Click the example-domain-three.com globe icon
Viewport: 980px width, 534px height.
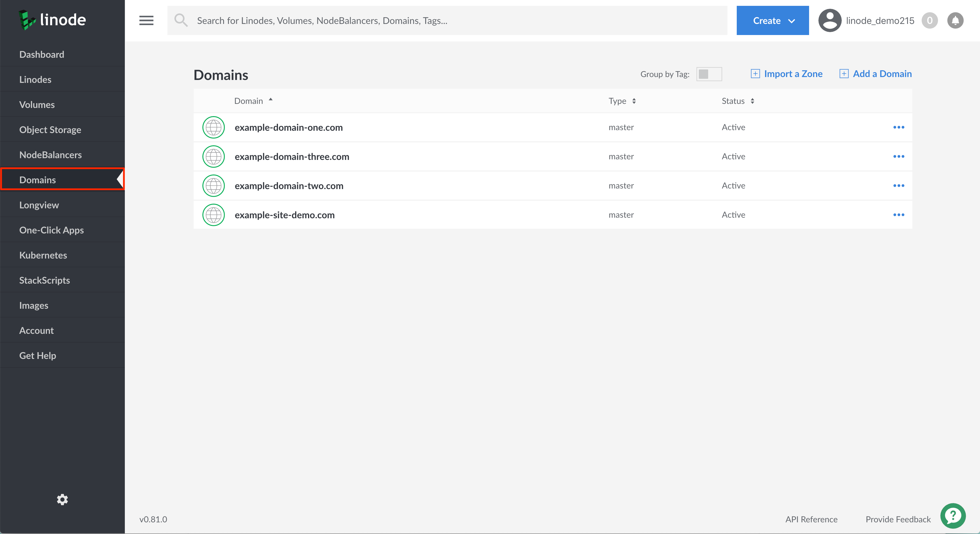[213, 156]
